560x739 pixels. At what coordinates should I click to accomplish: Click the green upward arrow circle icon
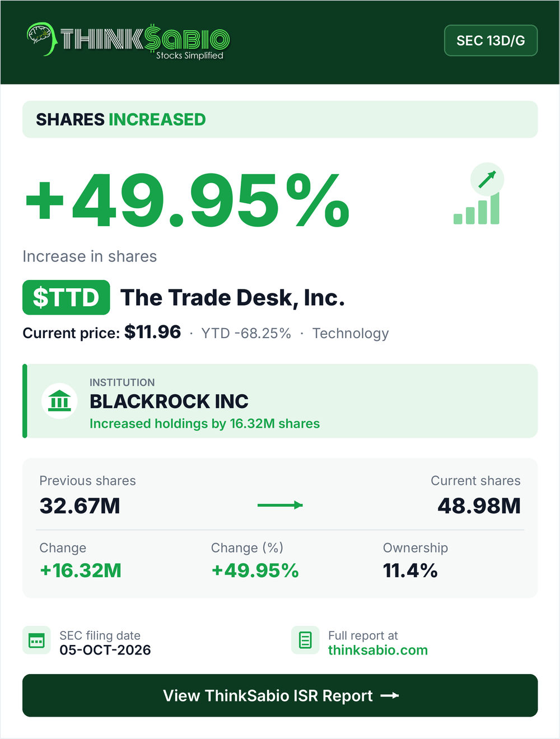click(x=487, y=179)
